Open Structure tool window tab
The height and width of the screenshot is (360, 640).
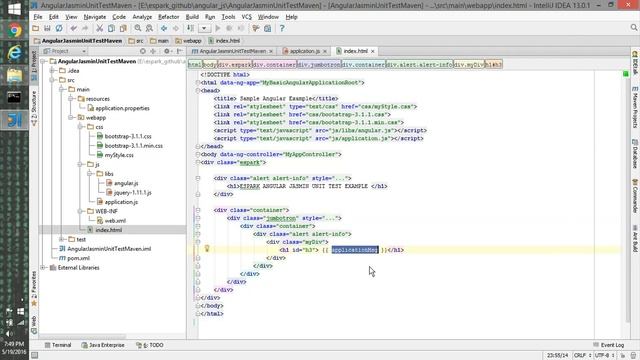click(34, 108)
